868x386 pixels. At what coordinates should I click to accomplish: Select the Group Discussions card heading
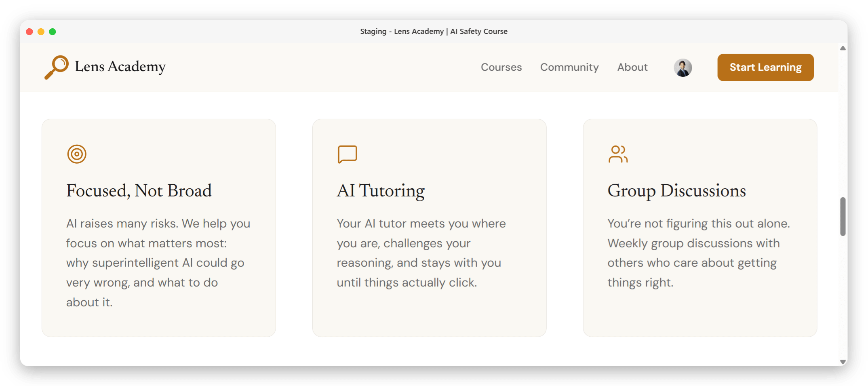tap(676, 191)
